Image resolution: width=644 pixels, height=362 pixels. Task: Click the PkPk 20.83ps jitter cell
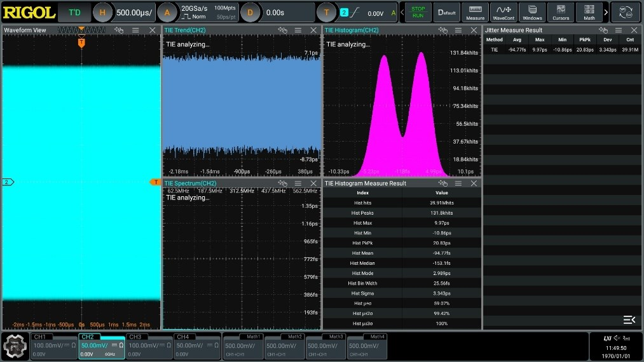click(x=585, y=50)
